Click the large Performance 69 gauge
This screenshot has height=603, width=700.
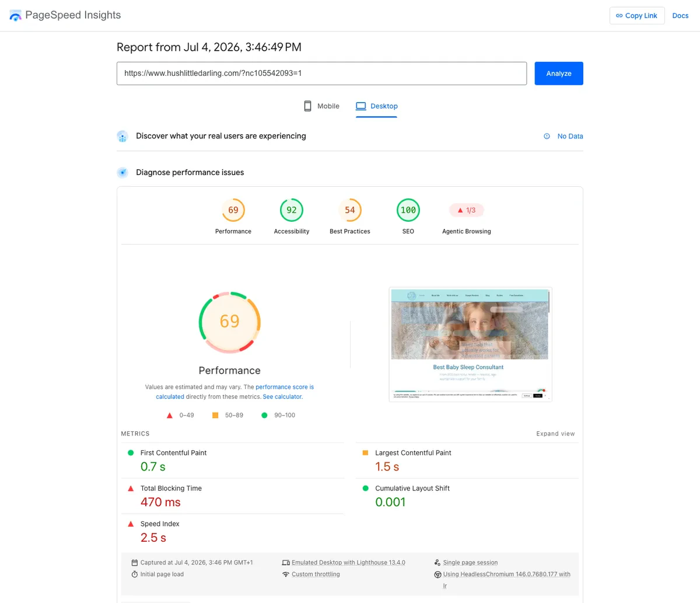coord(230,322)
